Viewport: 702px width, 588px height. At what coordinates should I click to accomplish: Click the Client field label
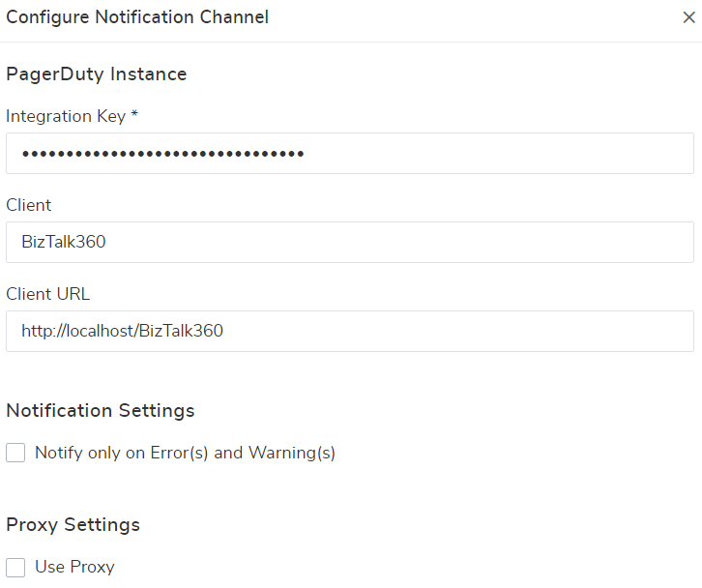[29, 205]
